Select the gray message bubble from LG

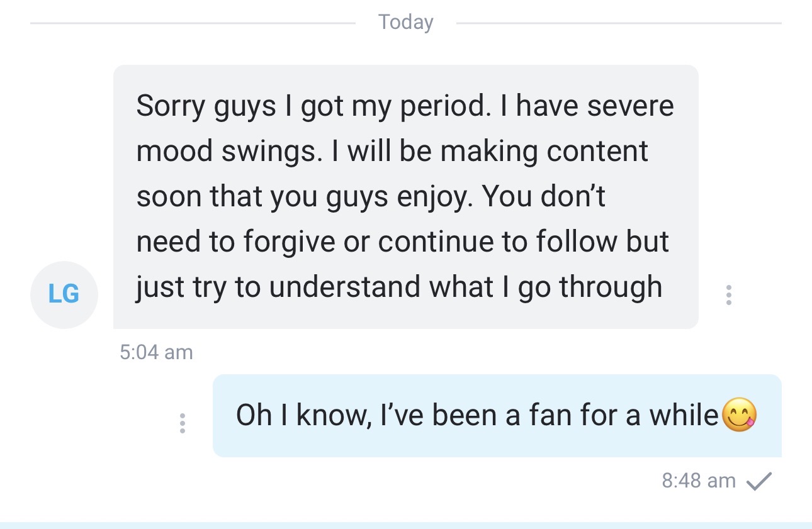coord(405,196)
